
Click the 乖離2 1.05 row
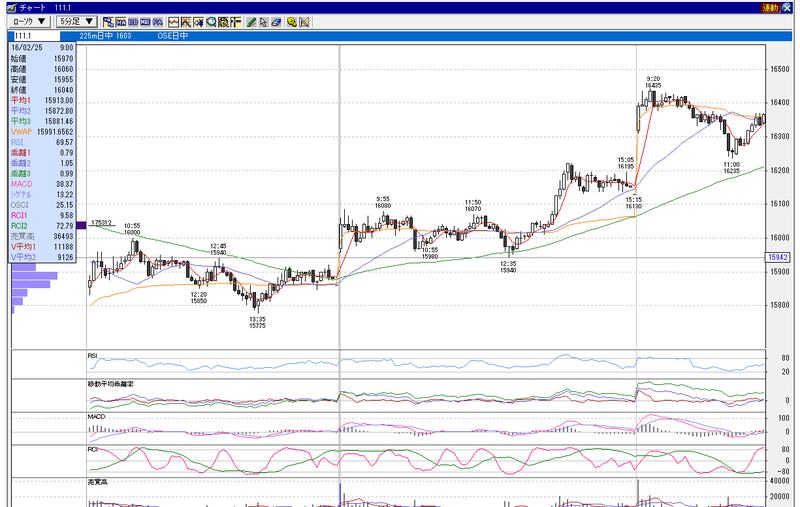42,163
